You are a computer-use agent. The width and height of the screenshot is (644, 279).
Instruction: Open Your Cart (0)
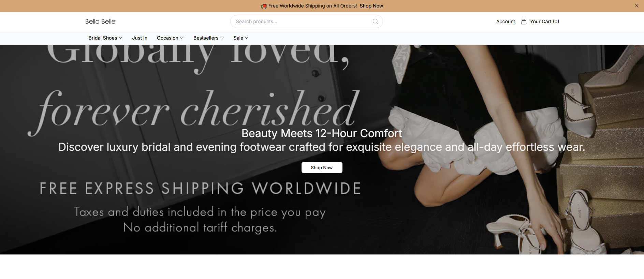(x=544, y=21)
